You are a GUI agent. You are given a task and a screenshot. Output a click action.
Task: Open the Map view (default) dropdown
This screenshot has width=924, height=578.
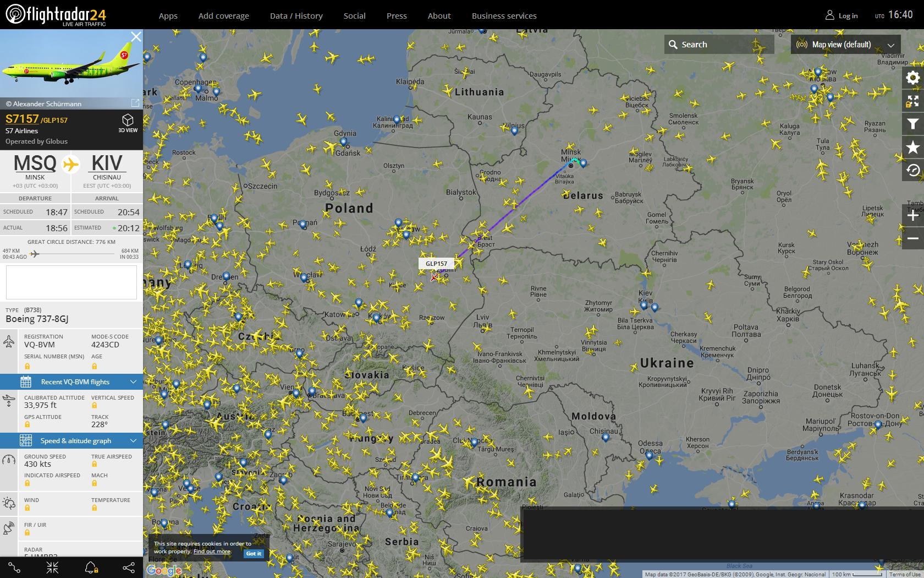[846, 45]
